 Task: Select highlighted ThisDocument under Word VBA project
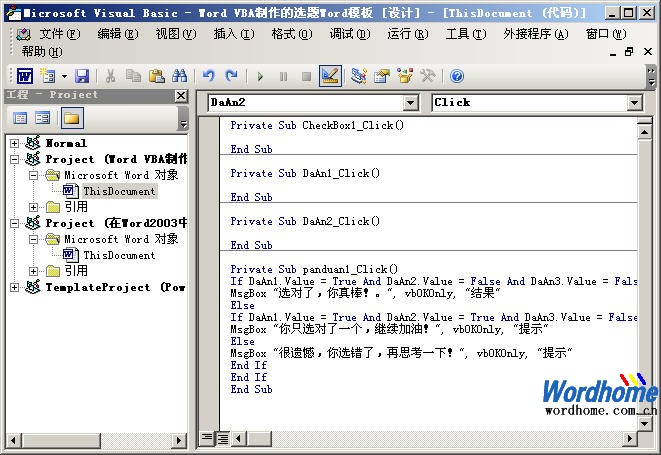[119, 191]
